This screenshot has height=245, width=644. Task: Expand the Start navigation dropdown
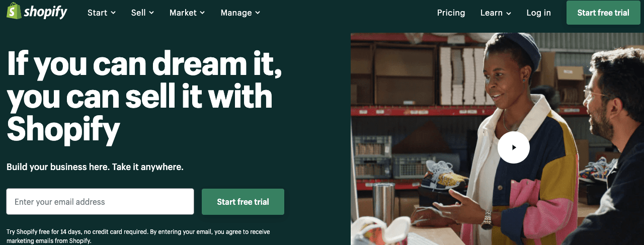[x=102, y=13]
